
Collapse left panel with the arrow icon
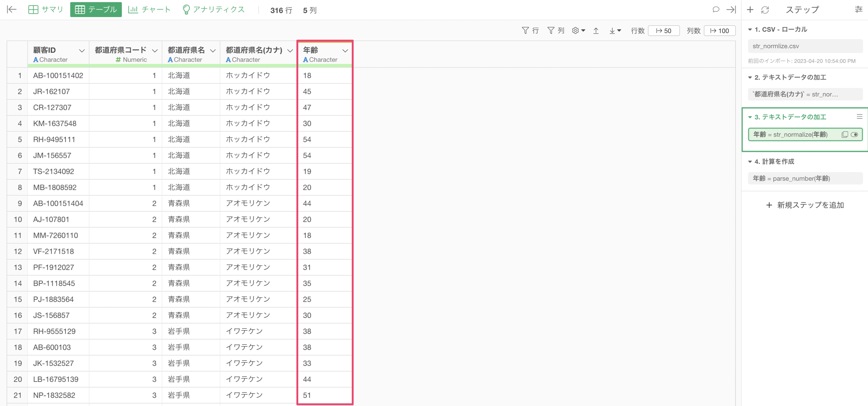[12, 10]
